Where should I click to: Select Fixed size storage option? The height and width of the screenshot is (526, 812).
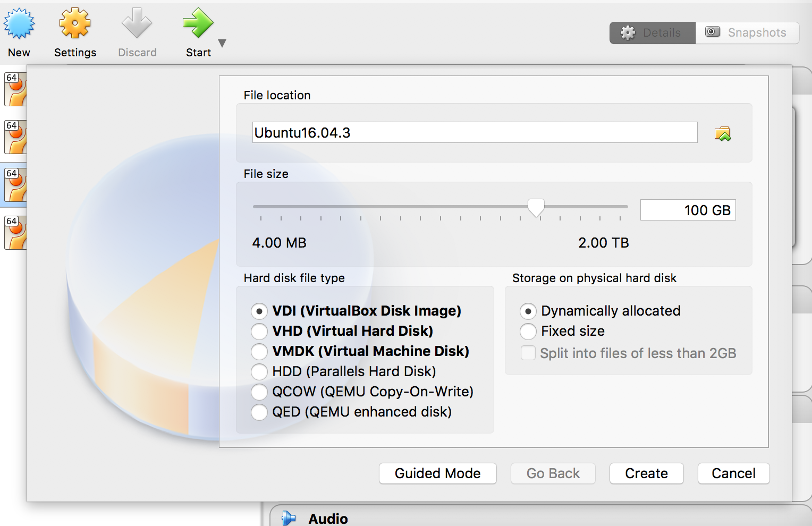[x=528, y=331]
